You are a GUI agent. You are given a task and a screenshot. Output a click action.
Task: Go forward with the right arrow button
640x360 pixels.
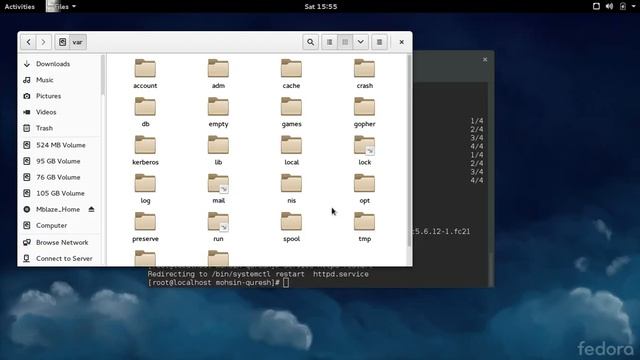(43, 42)
